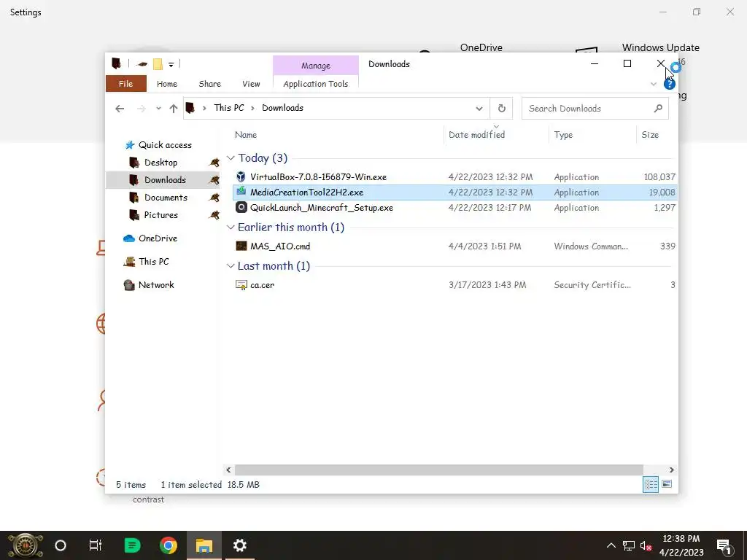The image size is (747, 560).
Task: Open This PC in navigation pane
Action: 153,262
